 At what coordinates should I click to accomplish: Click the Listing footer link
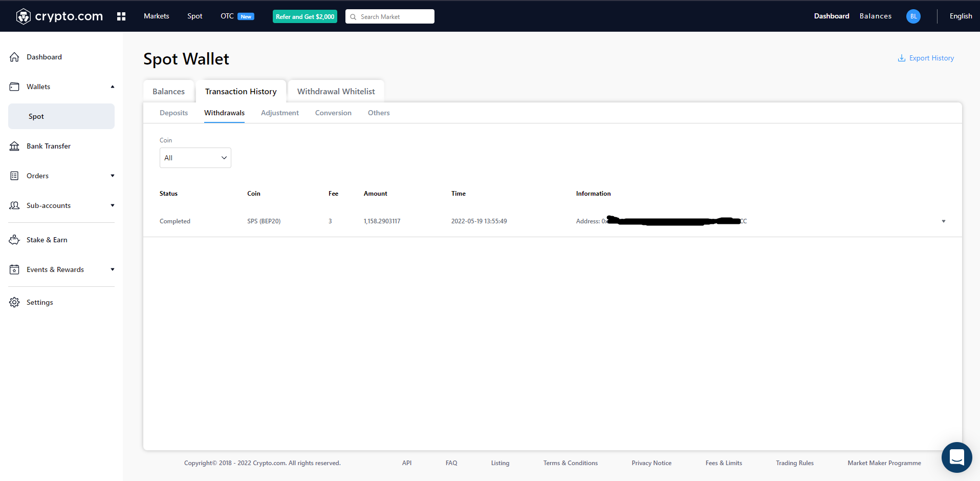point(500,463)
